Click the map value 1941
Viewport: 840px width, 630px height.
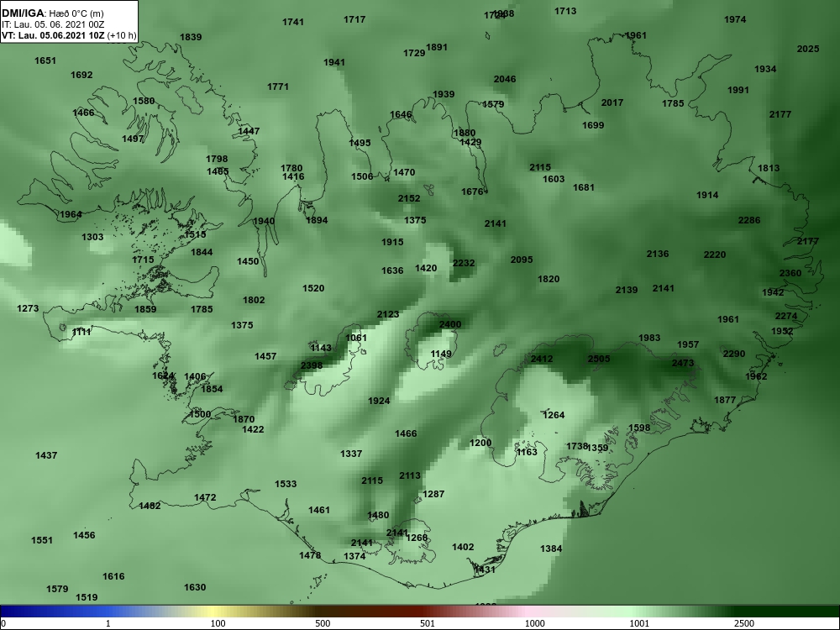click(334, 63)
